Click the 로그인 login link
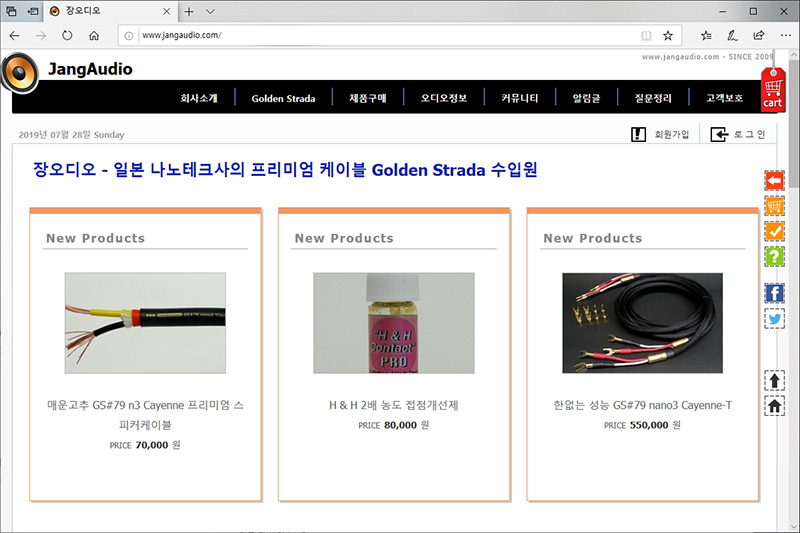 749,134
